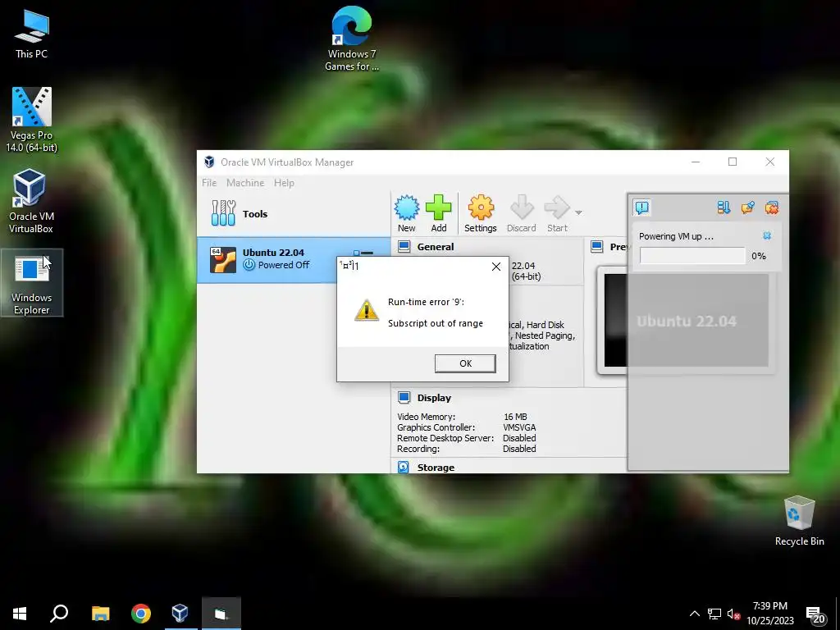
Task: Select Windows 7 Games desktop shortcut
Action: point(352,39)
